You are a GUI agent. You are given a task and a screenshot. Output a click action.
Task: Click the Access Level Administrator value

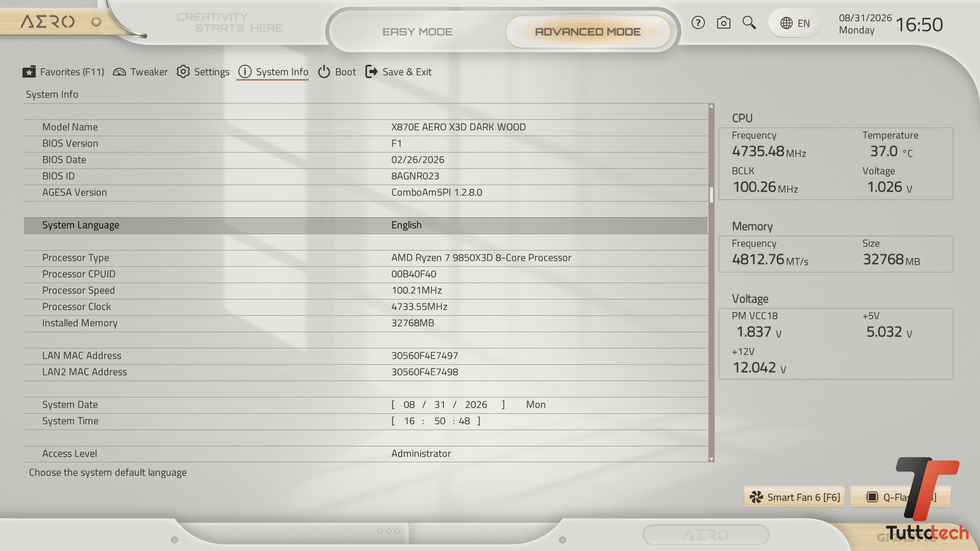[x=421, y=454]
